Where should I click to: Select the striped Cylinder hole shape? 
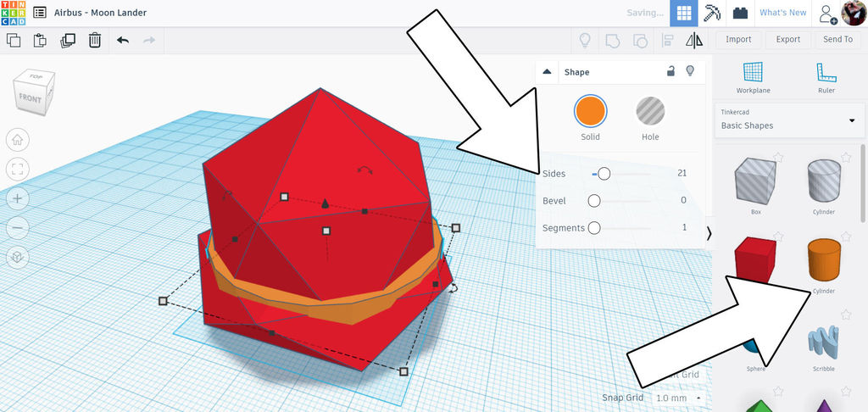coord(824,181)
